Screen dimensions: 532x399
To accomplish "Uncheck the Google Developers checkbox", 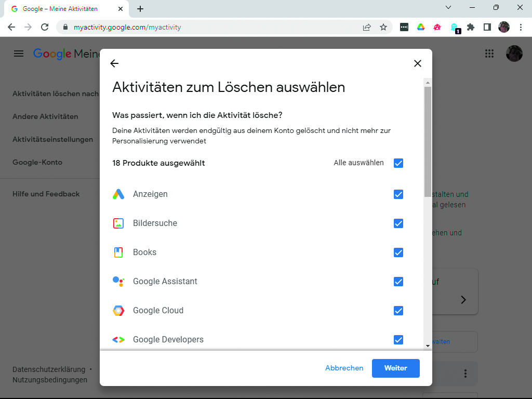I will point(398,340).
